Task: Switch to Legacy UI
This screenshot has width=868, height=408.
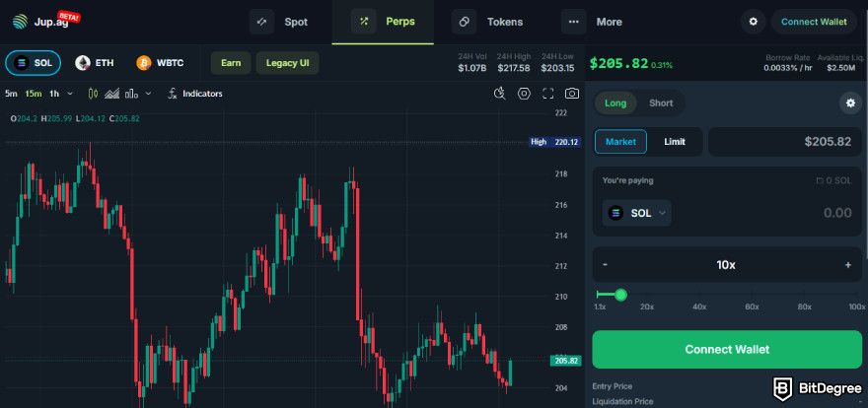Action: 287,63
